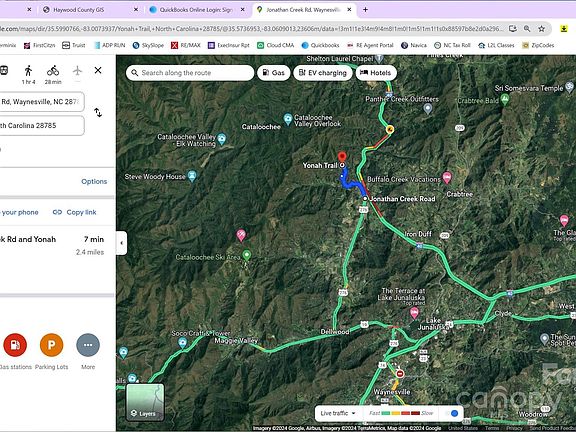Click the browser address bar URL

(x=252, y=29)
